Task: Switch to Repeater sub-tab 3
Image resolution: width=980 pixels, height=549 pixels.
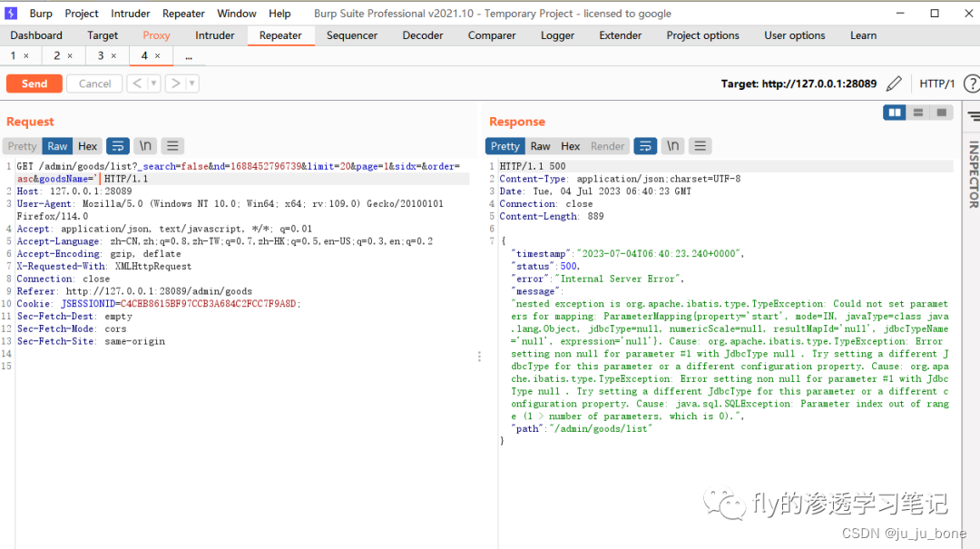Action: point(101,55)
